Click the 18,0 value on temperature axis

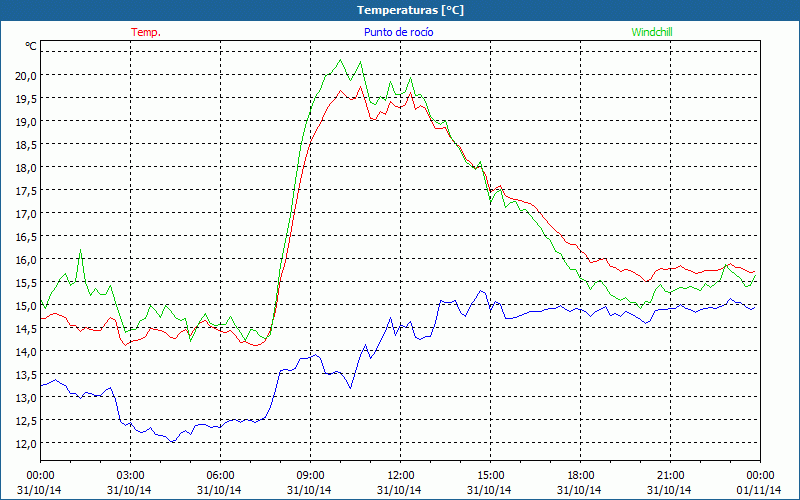(27, 167)
